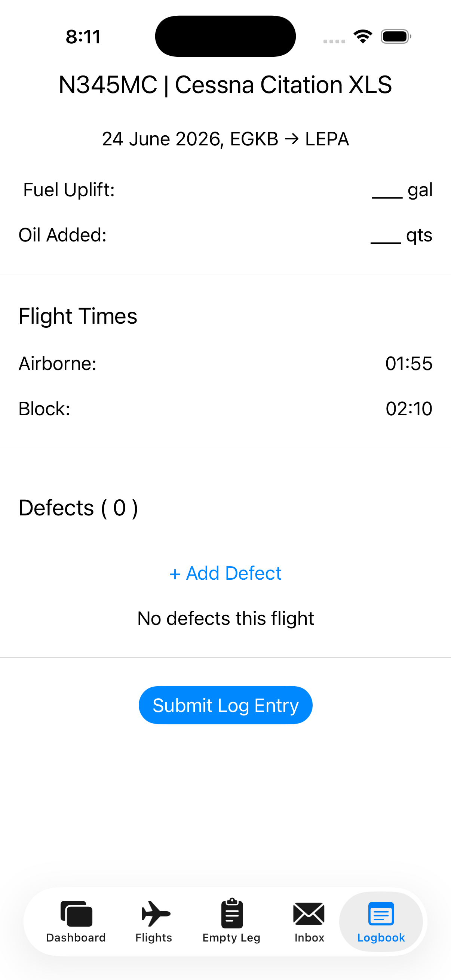Tap the Flights airplane icon
The width and height of the screenshot is (451, 980).
[156, 913]
